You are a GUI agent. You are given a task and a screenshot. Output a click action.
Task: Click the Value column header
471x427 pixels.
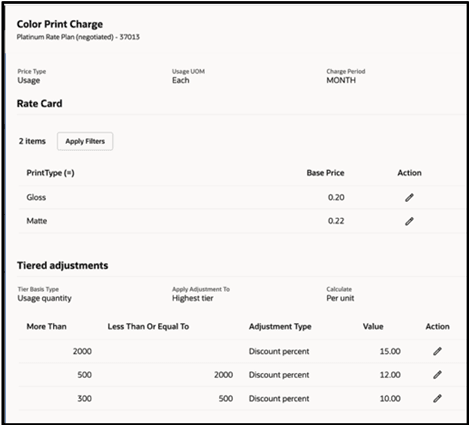tap(373, 327)
